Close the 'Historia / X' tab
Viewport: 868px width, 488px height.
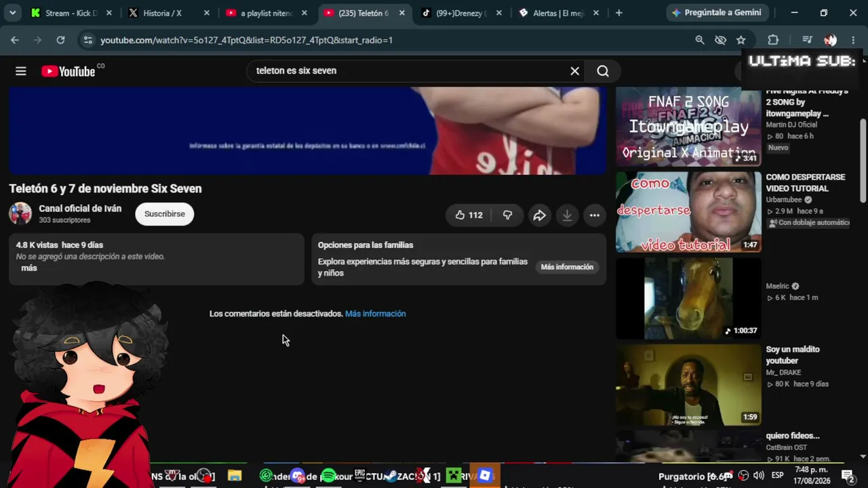206,13
